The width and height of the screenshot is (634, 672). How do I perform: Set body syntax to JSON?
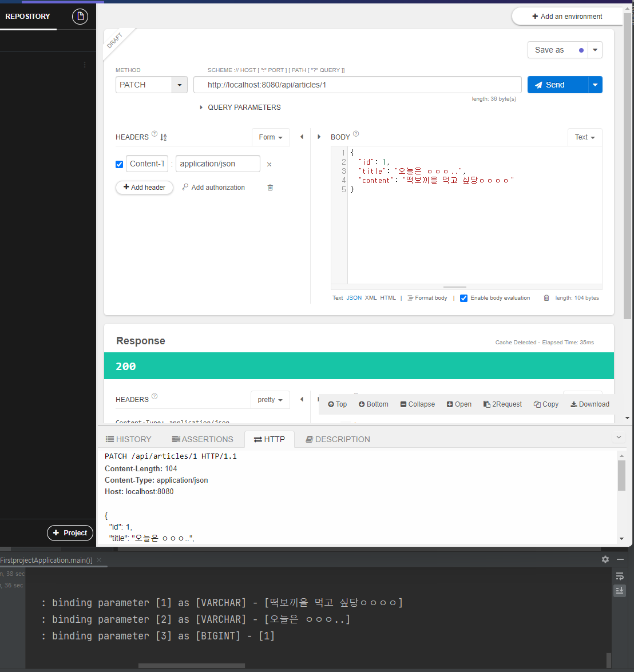[x=354, y=298]
